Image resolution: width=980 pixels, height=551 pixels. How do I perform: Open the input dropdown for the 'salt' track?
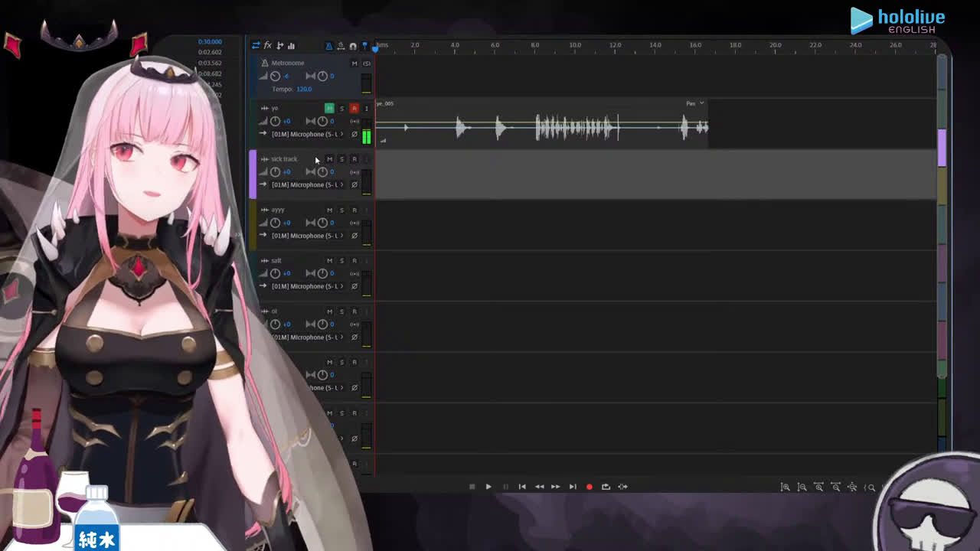tap(306, 286)
